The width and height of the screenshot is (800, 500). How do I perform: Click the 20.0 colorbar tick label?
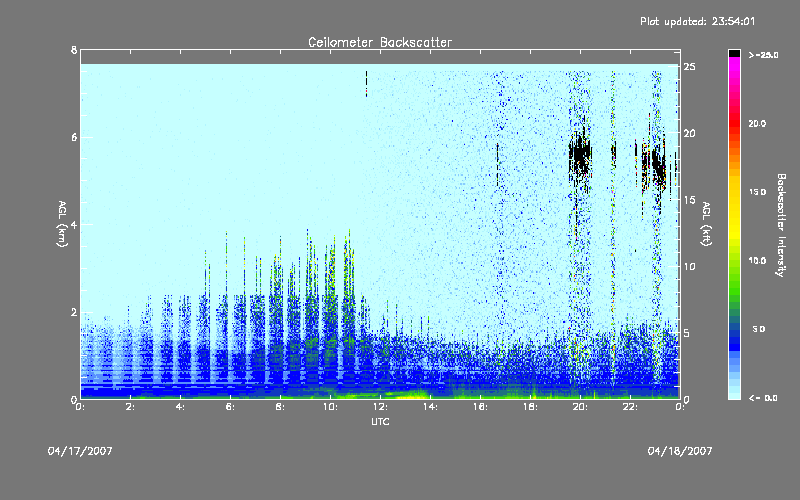click(x=757, y=123)
